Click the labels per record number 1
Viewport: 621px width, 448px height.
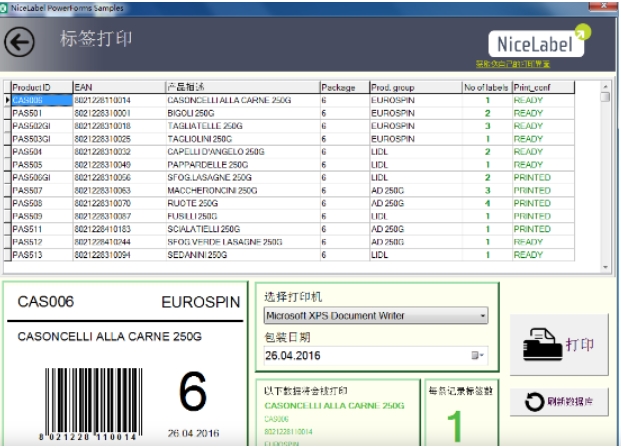(455, 426)
